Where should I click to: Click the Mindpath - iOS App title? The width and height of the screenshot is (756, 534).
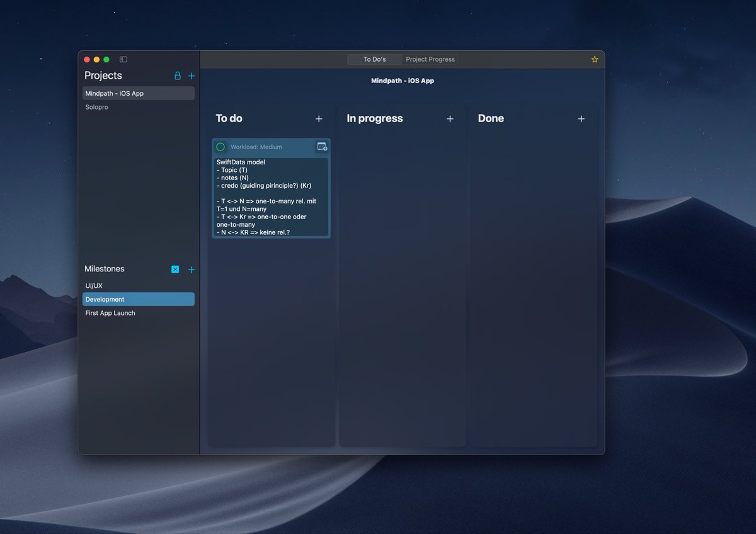pyautogui.click(x=403, y=81)
